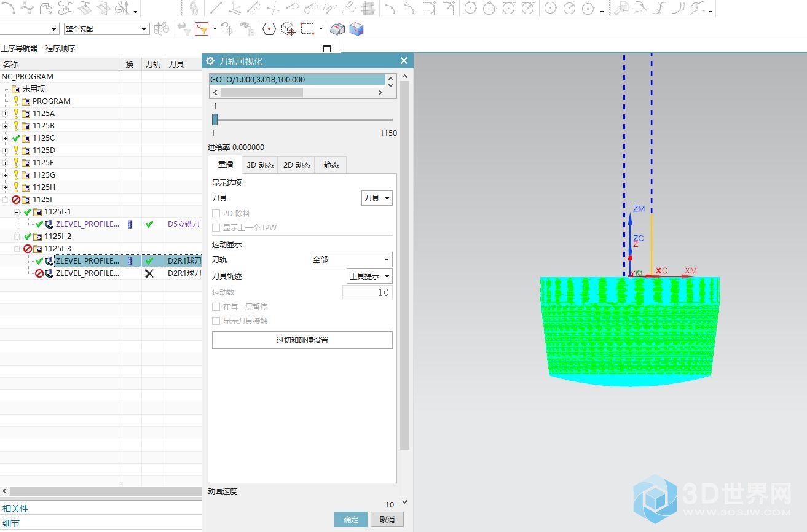Collapse the 1125I-3 subgroup
Image resolution: width=807 pixels, height=532 pixels.
pyautogui.click(x=17, y=249)
